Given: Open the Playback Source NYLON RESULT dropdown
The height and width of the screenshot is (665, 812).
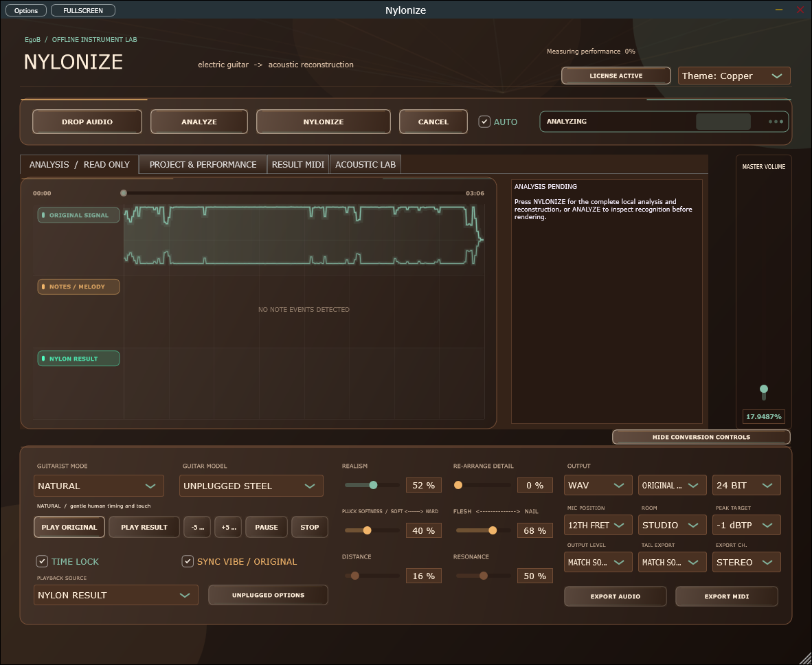Looking at the screenshot, I should (116, 595).
